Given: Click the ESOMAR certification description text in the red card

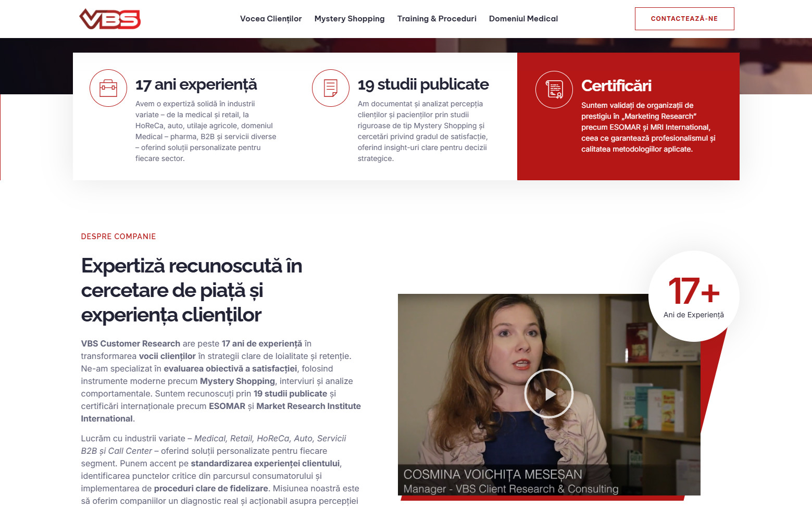Looking at the screenshot, I should (648, 127).
